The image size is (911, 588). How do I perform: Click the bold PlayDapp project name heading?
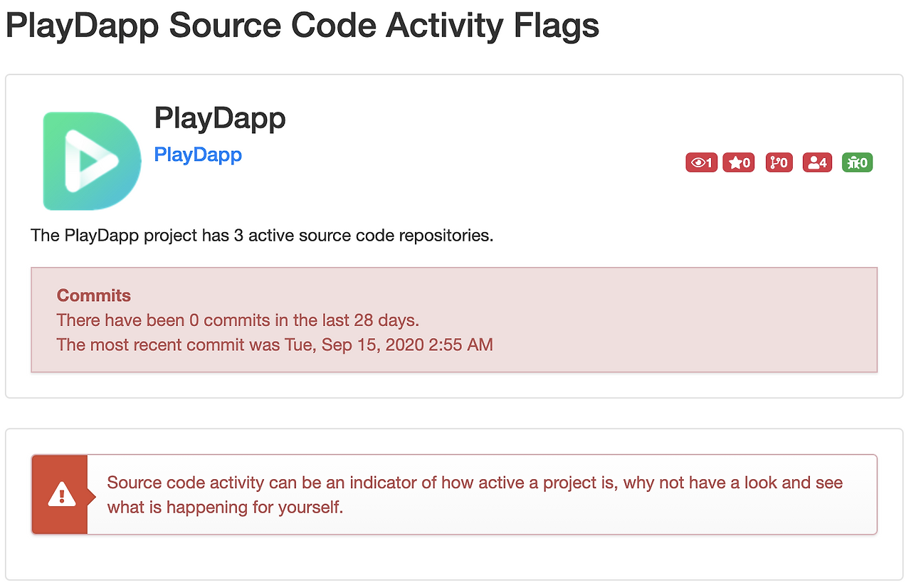(220, 118)
